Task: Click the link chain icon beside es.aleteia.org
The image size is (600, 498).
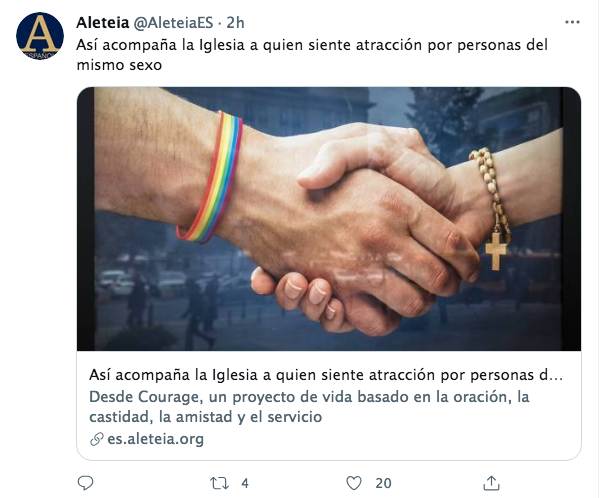Action: click(96, 439)
